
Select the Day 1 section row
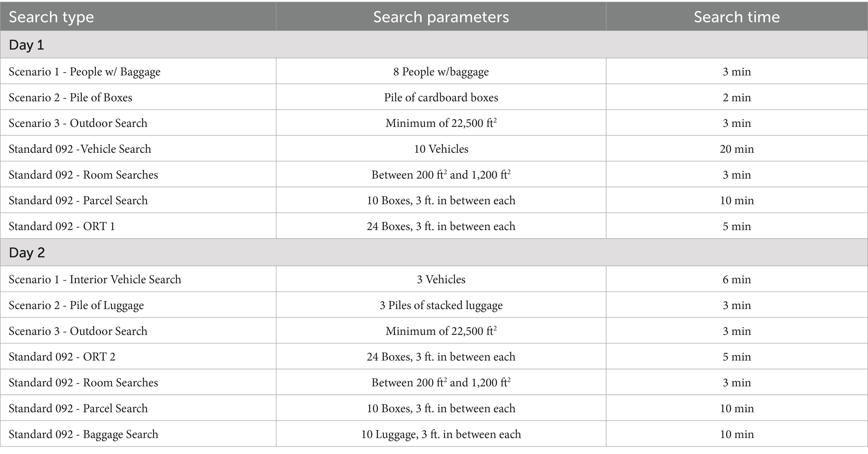click(26, 45)
